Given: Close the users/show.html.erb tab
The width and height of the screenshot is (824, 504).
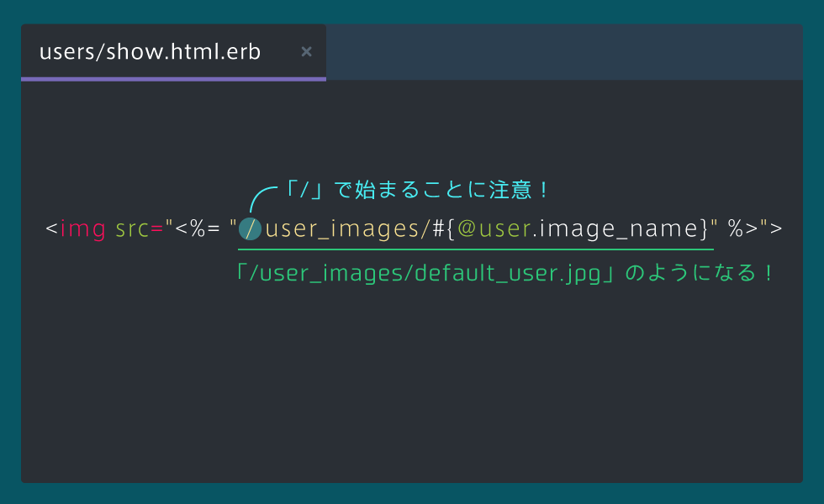Looking at the screenshot, I should tap(306, 51).
